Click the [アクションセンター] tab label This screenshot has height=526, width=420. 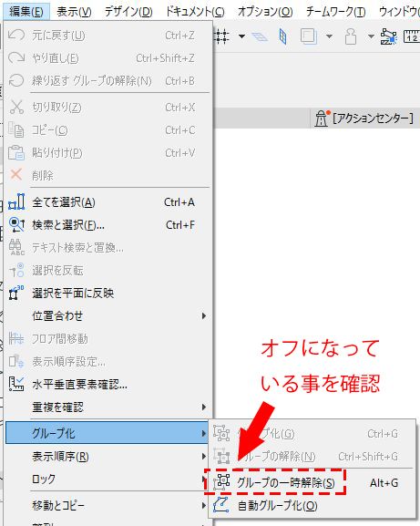[x=373, y=119]
